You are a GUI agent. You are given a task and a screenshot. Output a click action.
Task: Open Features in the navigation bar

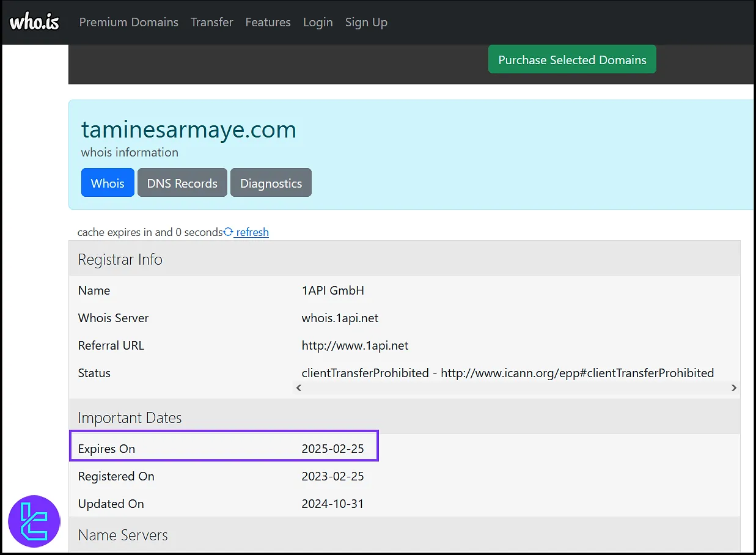[268, 22]
